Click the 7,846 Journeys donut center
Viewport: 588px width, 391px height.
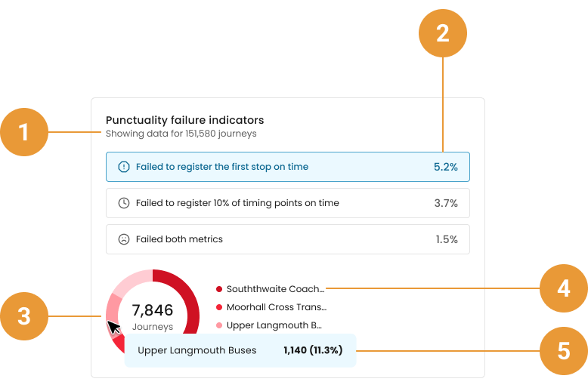153,316
